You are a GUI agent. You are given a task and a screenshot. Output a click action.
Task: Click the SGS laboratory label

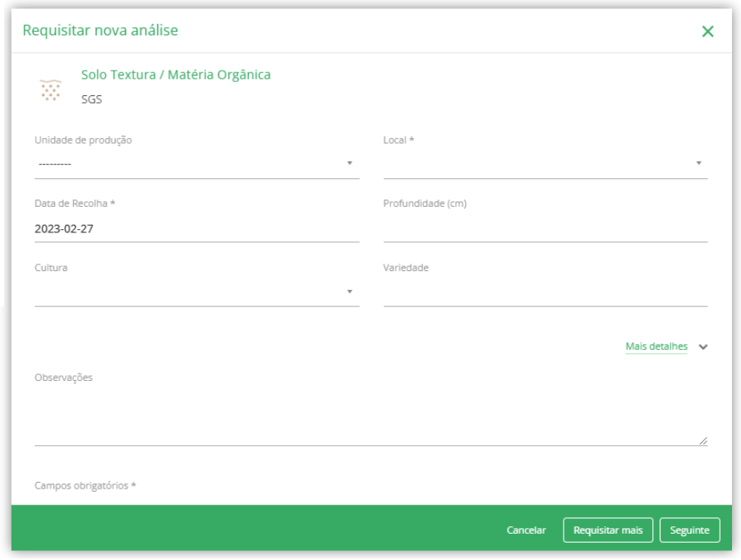[92, 99]
